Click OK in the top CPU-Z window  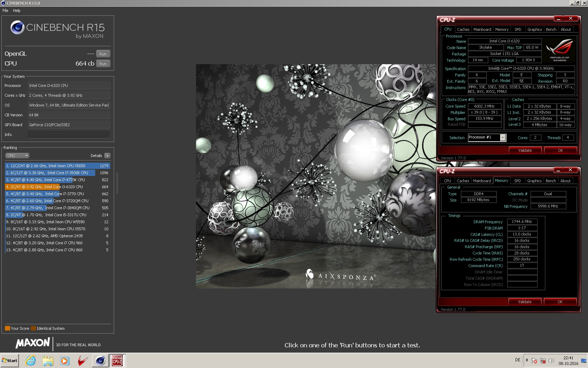click(x=560, y=150)
